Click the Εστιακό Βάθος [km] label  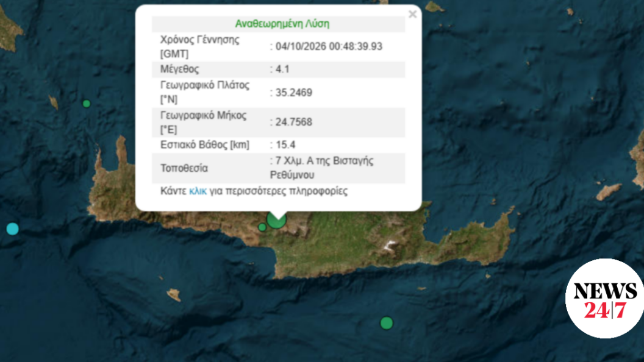(204, 145)
